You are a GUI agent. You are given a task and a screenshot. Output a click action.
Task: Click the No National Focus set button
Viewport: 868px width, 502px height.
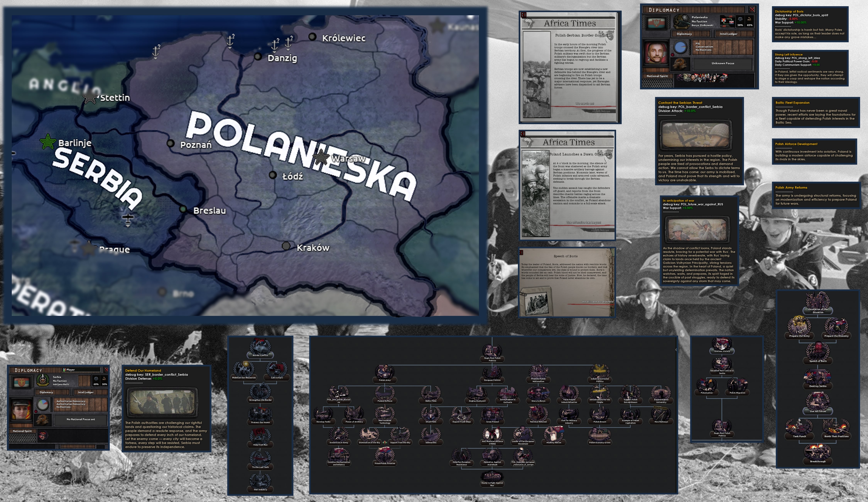click(81, 419)
